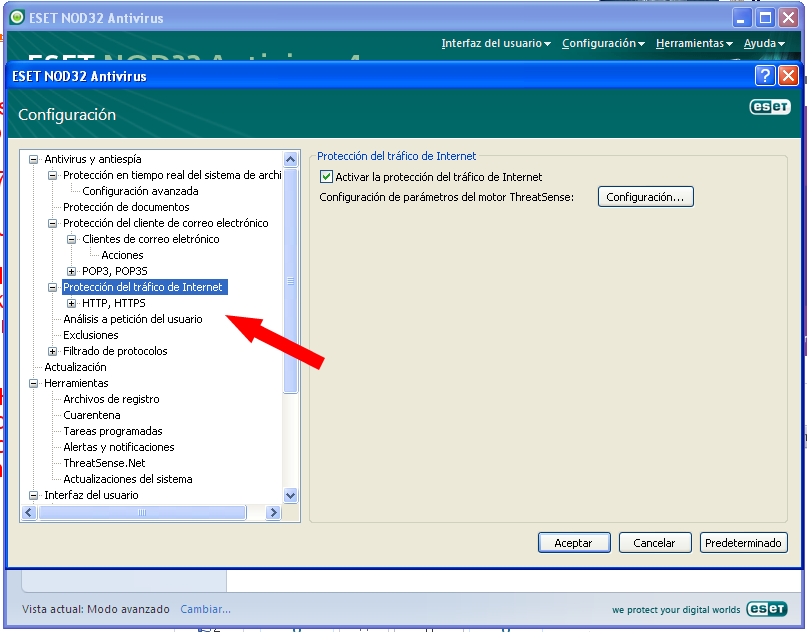This screenshot has height=632, width=807.
Task: Select Antivirus y antiespía label
Action: (x=93, y=160)
